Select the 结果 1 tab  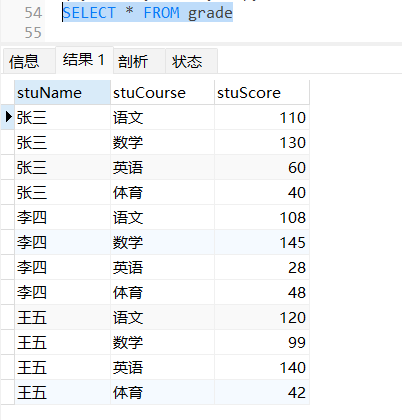tap(84, 60)
